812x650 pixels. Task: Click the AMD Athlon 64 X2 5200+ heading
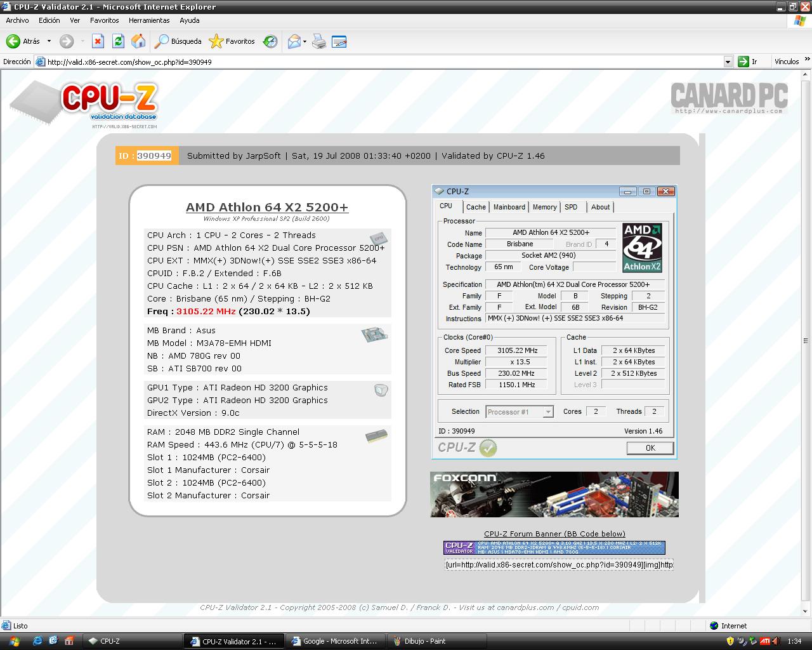pos(266,207)
